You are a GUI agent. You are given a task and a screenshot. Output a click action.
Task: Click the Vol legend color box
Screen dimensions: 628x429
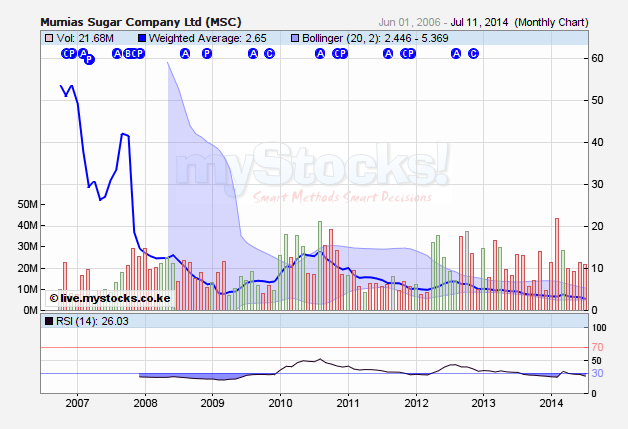48,38
